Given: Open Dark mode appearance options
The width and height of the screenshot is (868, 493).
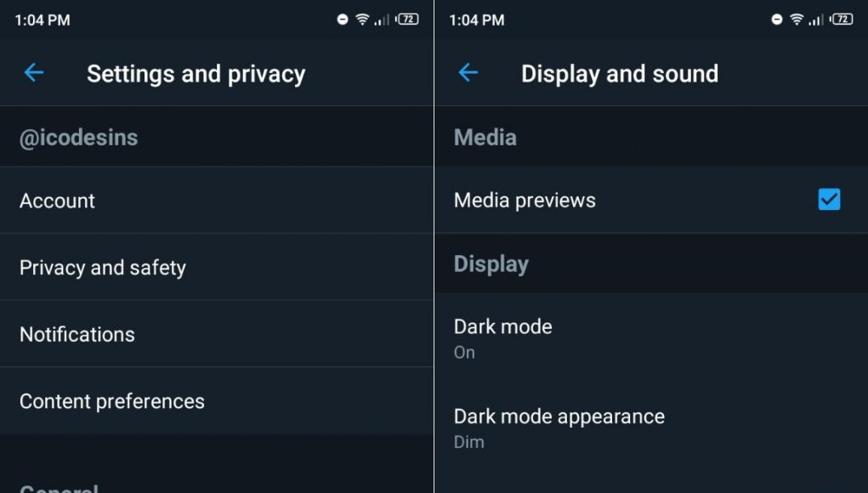Looking at the screenshot, I should tap(651, 428).
